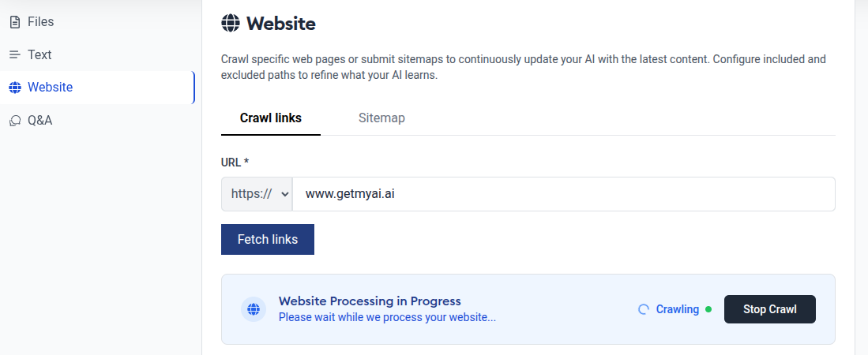Go to the Text source label
This screenshot has width=868, height=355.
pyautogui.click(x=39, y=54)
